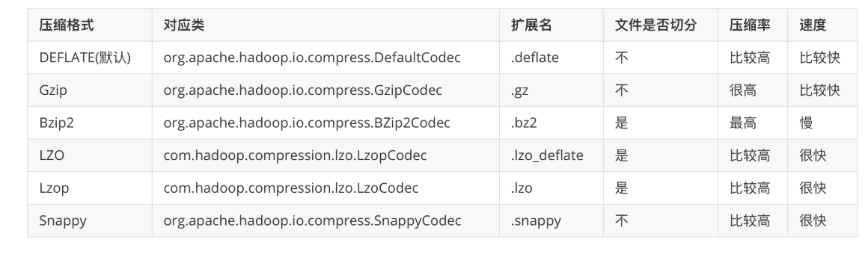Select the Gzip format cell
The width and height of the screenshot is (868, 269).
click(x=90, y=90)
